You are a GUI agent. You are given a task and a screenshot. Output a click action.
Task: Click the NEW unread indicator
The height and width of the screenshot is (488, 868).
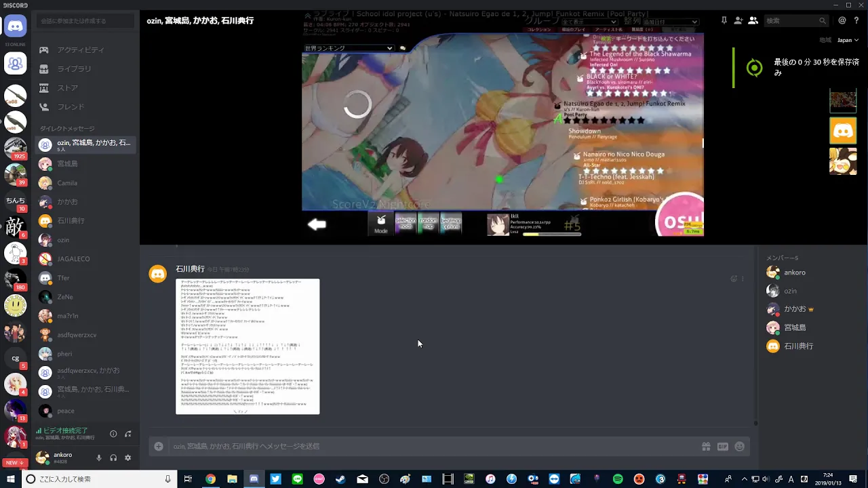[x=14, y=463]
